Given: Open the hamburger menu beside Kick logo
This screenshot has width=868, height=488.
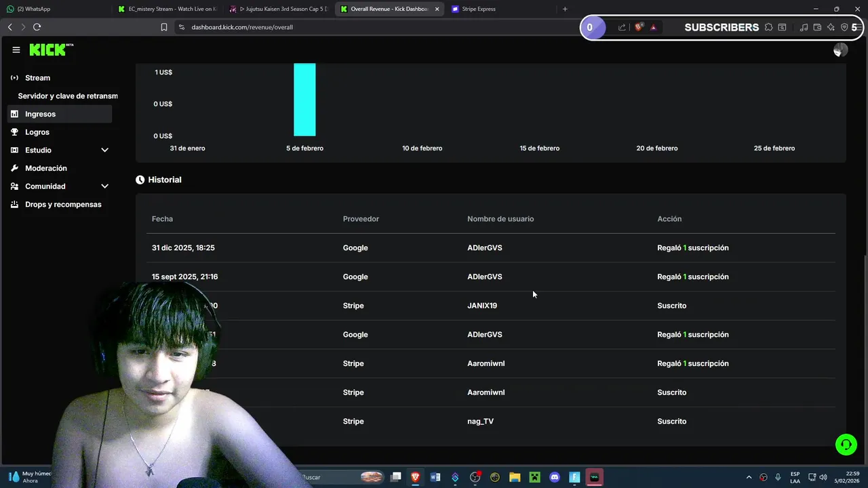Looking at the screenshot, I should [16, 49].
